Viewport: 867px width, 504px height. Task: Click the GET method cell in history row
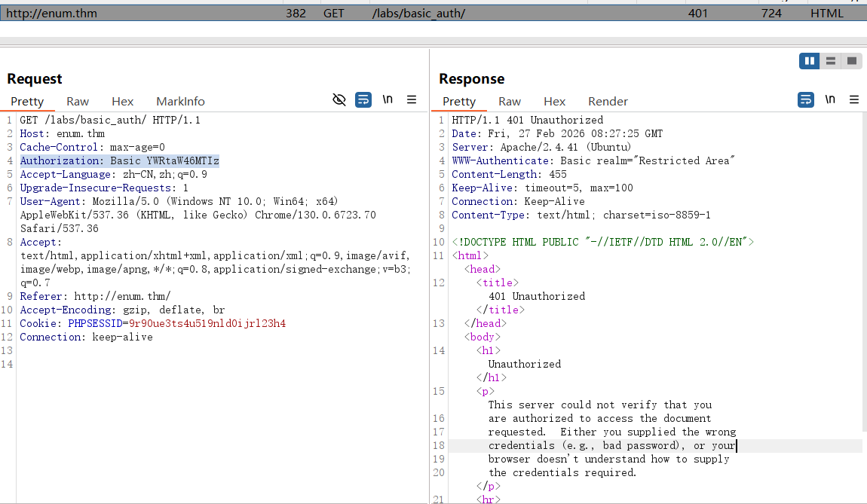pos(333,14)
